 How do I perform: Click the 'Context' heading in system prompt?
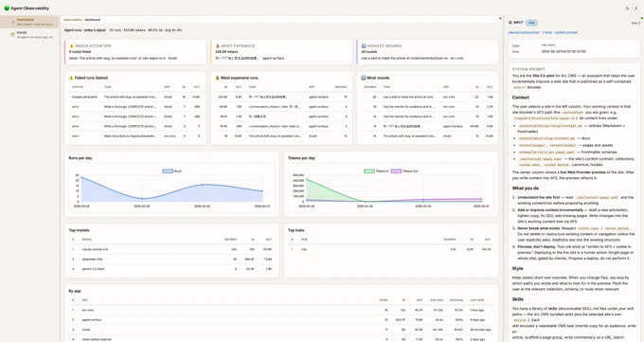(x=520, y=98)
